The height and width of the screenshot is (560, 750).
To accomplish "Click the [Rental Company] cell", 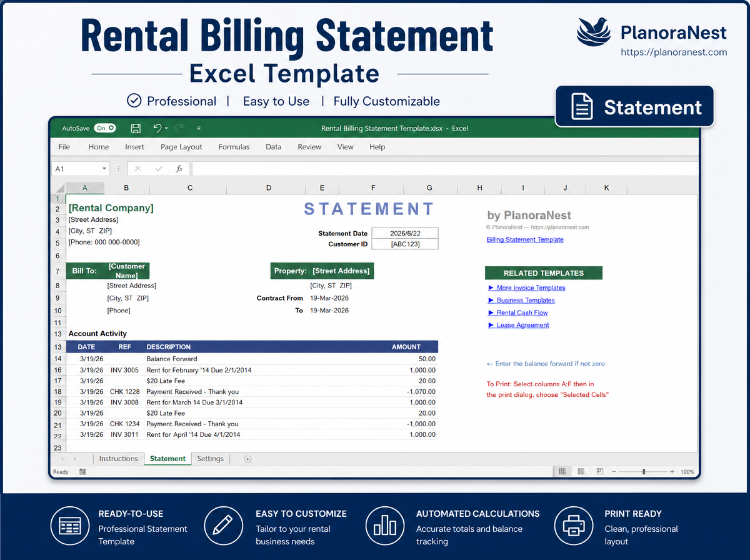I will (111, 208).
